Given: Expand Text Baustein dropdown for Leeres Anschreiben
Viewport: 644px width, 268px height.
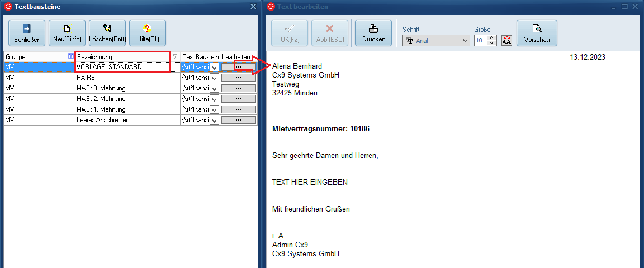Looking at the screenshot, I should pos(214,121).
